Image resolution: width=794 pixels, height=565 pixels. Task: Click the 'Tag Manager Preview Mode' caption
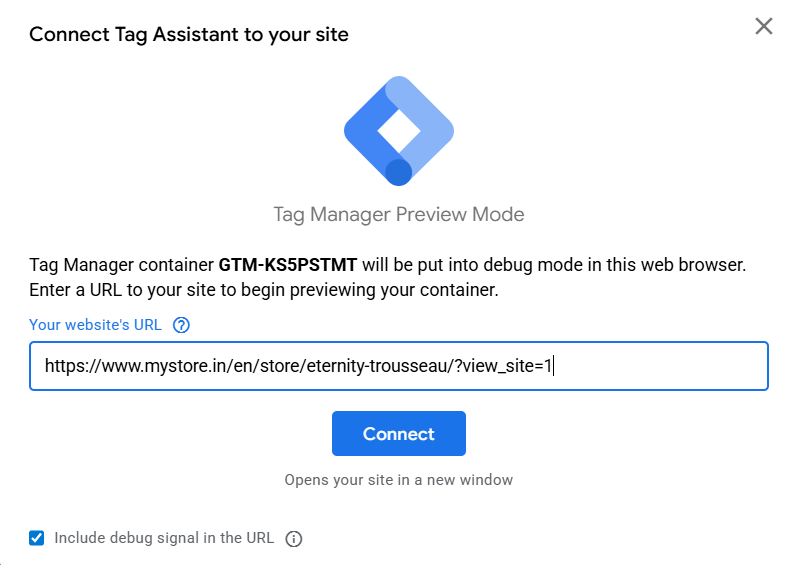(x=399, y=215)
